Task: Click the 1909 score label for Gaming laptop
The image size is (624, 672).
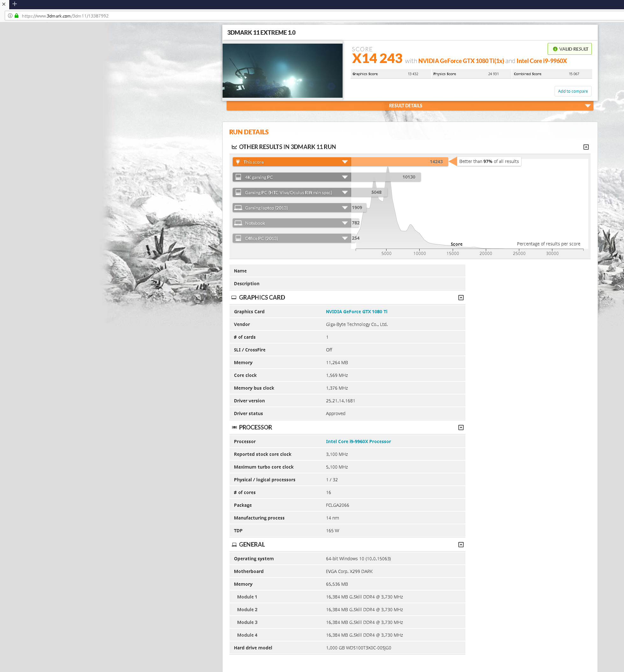Action: pos(357,208)
